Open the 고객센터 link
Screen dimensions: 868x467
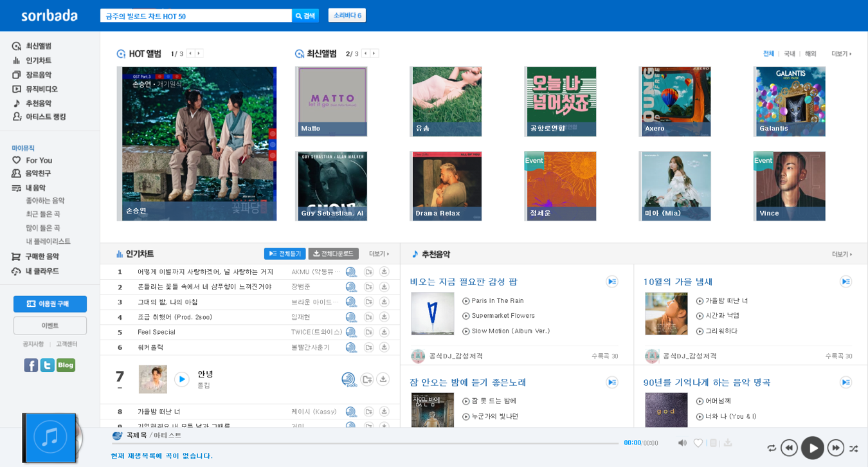[x=66, y=344]
